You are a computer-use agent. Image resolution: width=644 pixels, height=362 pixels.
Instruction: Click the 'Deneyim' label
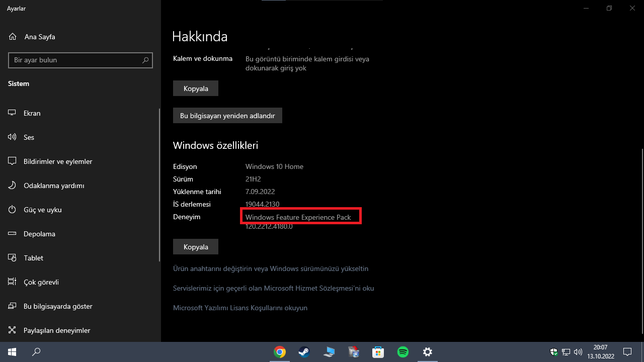pyautogui.click(x=187, y=217)
